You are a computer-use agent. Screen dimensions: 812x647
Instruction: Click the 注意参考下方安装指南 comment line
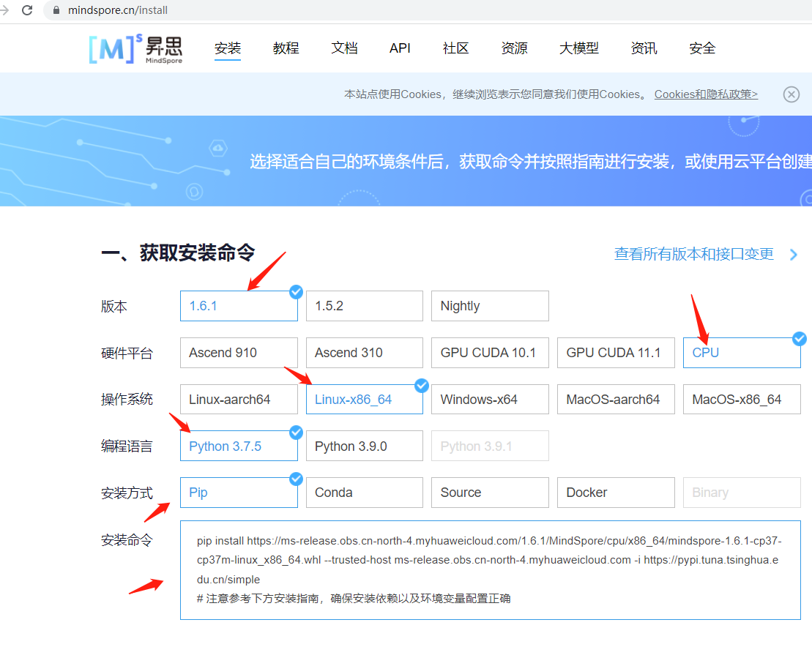pyautogui.click(x=354, y=599)
